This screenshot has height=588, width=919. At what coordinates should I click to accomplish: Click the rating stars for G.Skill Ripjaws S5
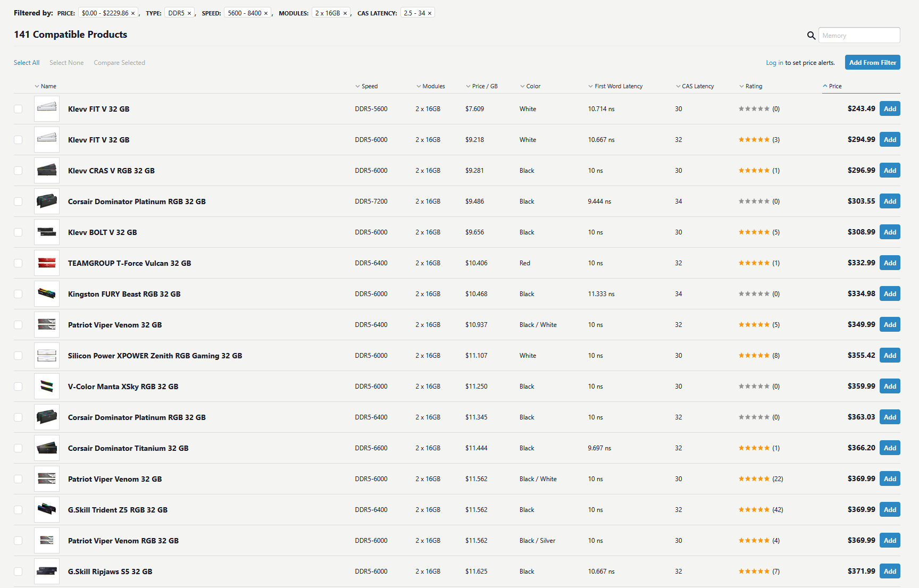754,572
